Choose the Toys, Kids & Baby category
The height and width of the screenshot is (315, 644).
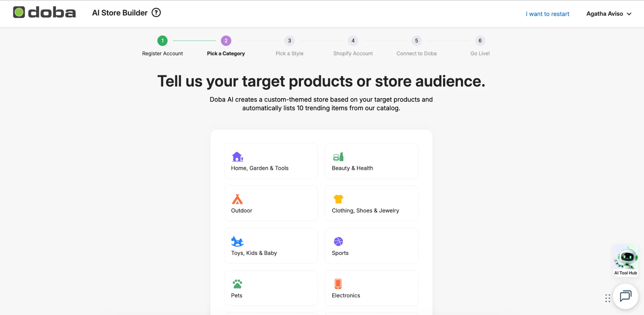(271, 246)
